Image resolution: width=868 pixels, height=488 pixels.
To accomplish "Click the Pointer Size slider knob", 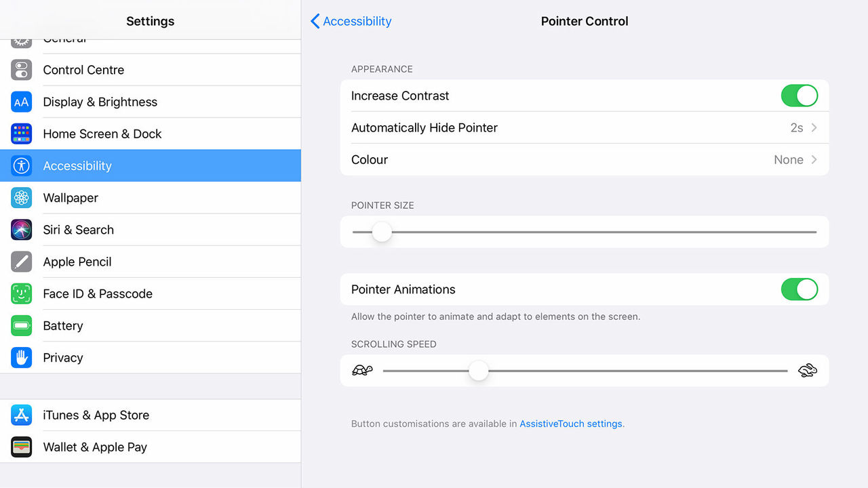I will 382,232.
